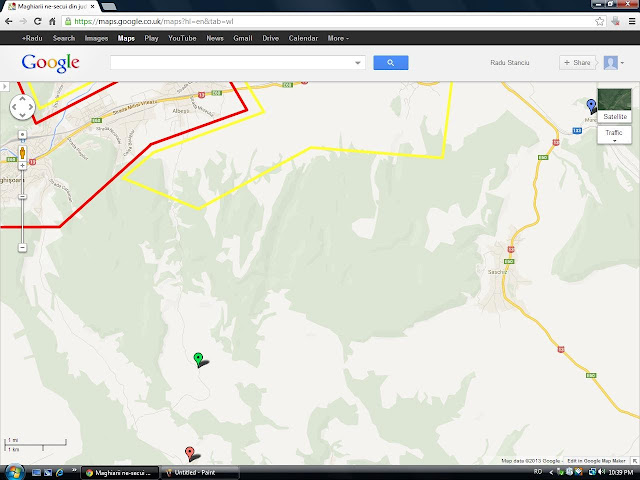Open a new browser tab
The height and width of the screenshot is (480, 640).
[108, 7]
